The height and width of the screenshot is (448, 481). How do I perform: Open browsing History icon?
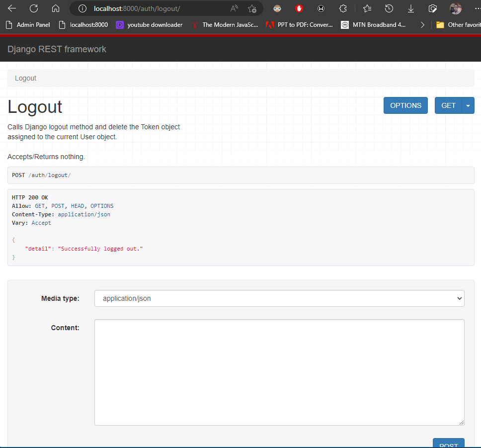[389, 8]
